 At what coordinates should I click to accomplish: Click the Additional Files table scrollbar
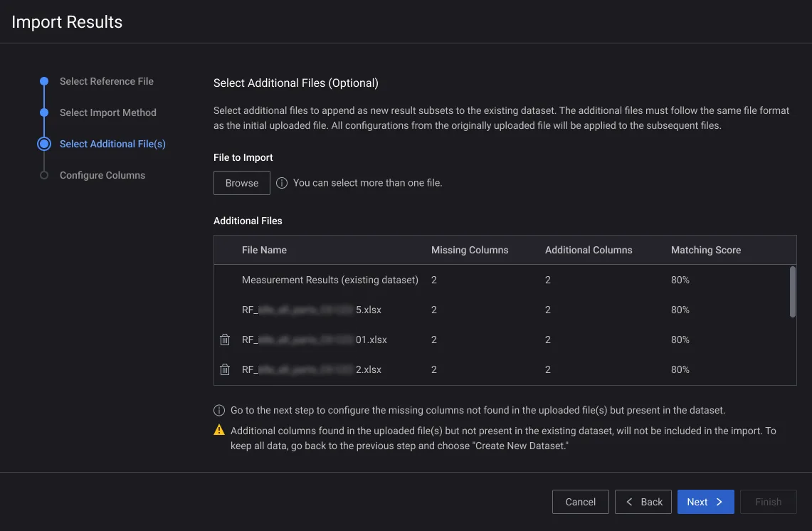point(792,292)
